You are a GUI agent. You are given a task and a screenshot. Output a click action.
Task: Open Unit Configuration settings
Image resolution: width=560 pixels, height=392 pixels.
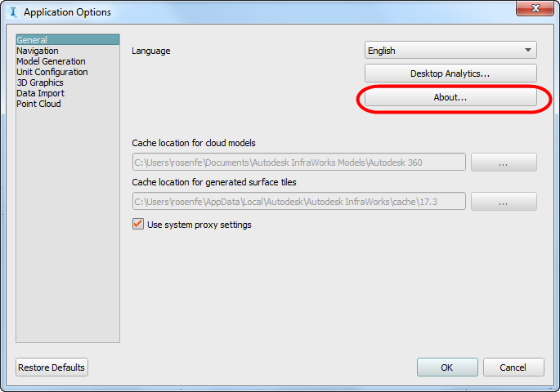point(52,72)
